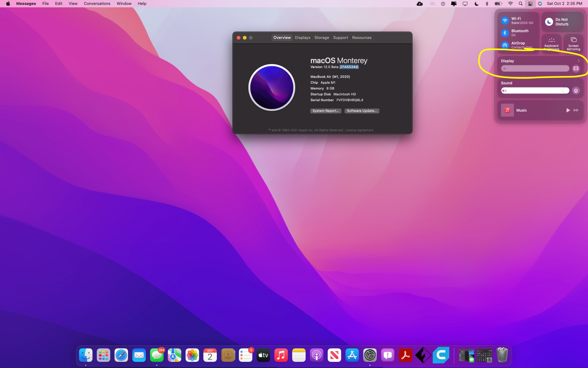This screenshot has width=588, height=368.
Task: Select the Overview tab
Action: click(x=282, y=38)
